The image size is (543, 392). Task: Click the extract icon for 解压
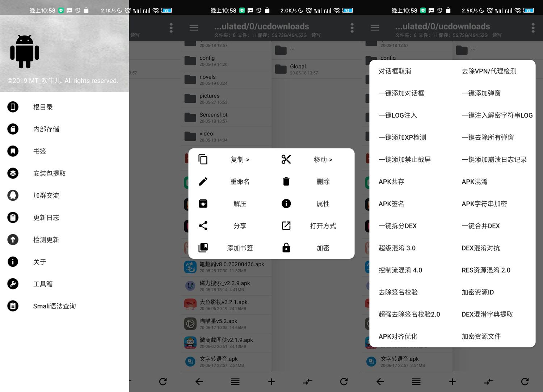click(203, 203)
